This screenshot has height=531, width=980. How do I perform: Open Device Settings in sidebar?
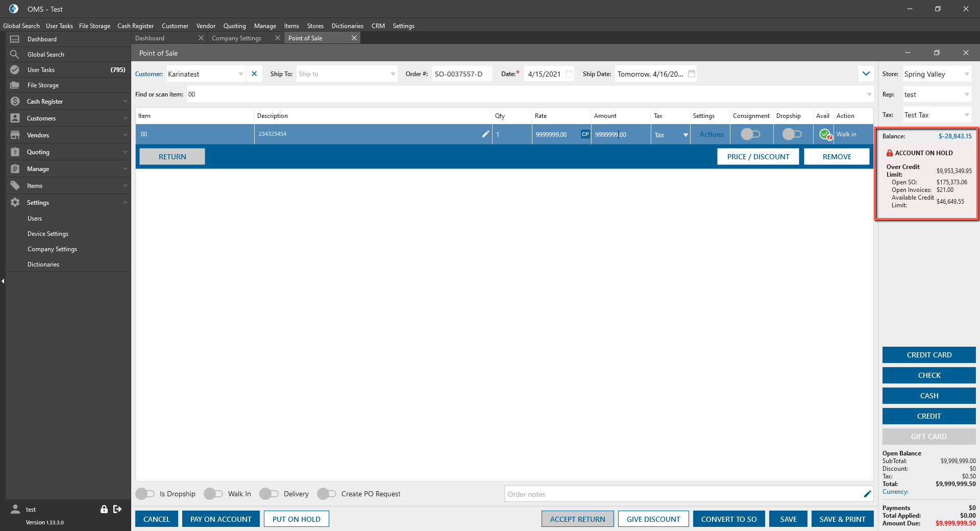pos(48,233)
